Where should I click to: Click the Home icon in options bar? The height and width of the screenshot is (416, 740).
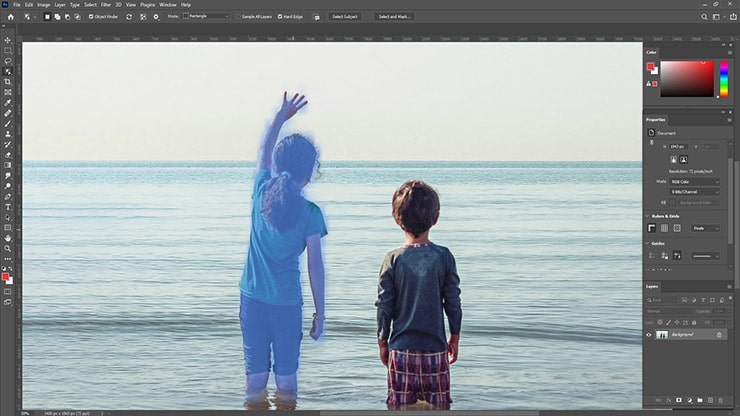pos(10,17)
